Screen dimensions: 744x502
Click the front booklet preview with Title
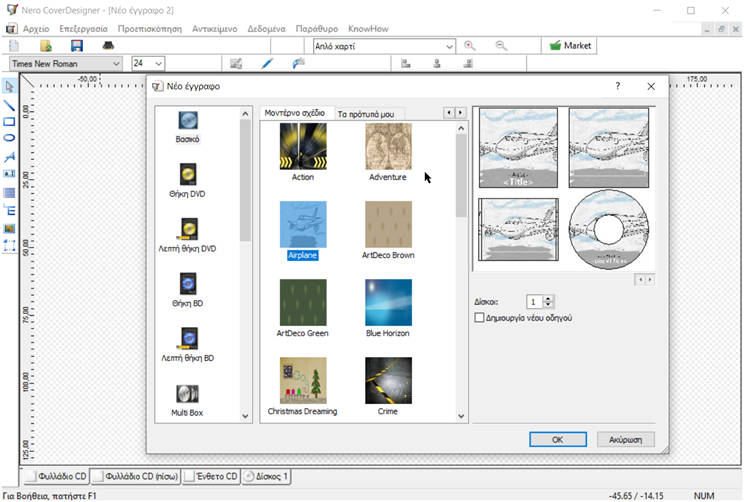(518, 148)
